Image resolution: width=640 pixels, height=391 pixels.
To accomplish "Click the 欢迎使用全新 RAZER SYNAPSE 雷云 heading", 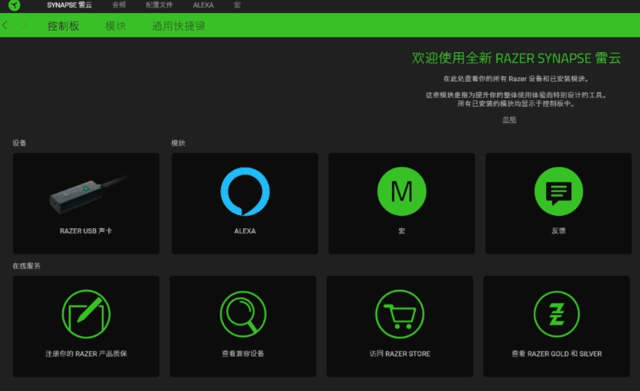I will click(516, 58).
